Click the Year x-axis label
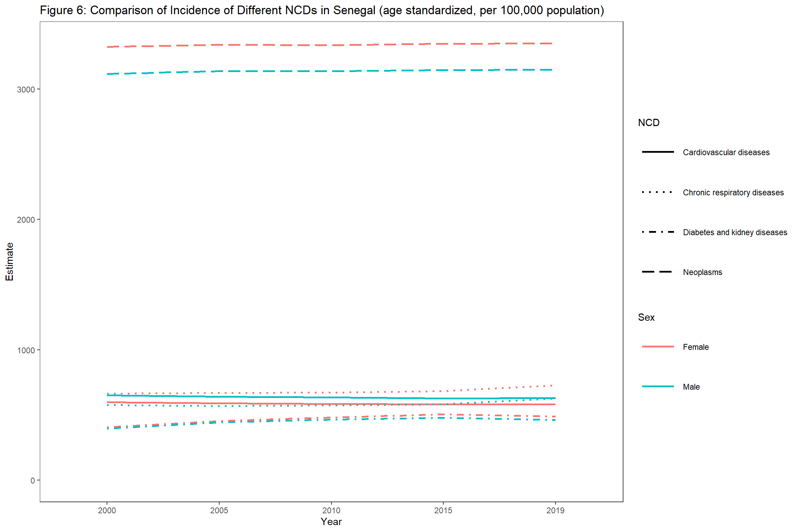This screenshot has height=532, width=798. pyautogui.click(x=331, y=522)
